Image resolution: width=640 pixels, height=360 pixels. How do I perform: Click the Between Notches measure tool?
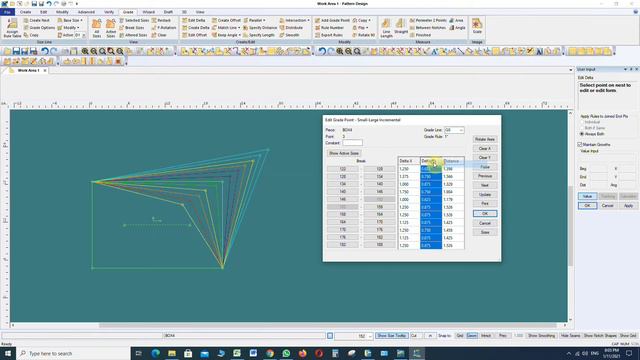coord(427,27)
